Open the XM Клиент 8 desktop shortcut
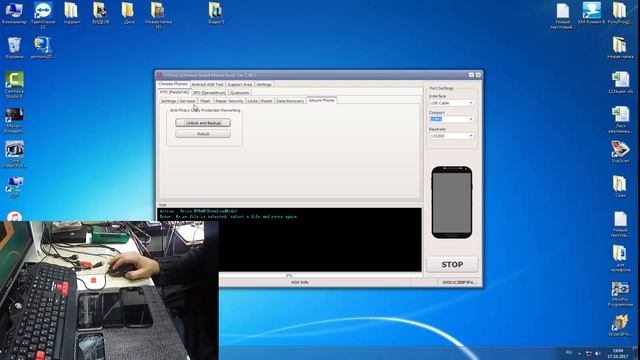Image resolution: width=640 pixels, height=360 pixels. tap(591, 13)
